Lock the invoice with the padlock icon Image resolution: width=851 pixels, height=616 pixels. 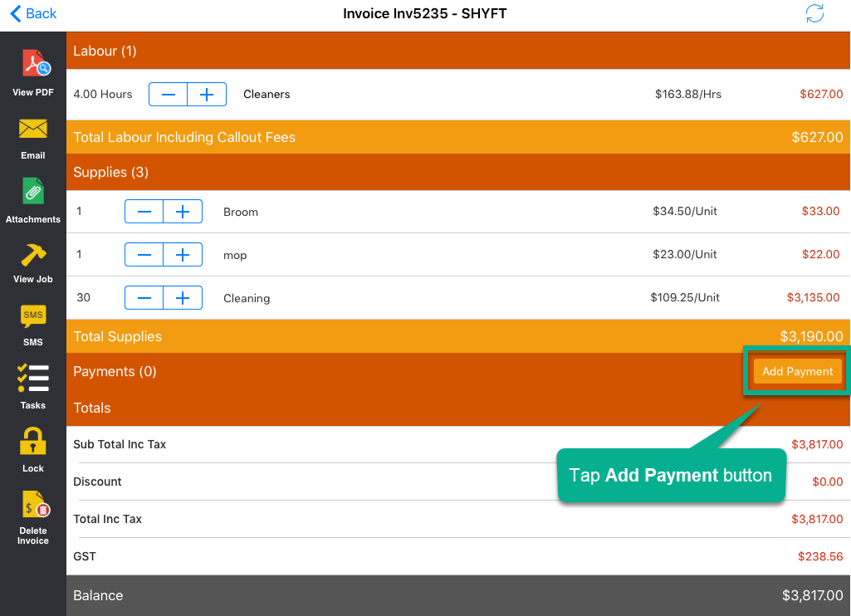[33, 442]
